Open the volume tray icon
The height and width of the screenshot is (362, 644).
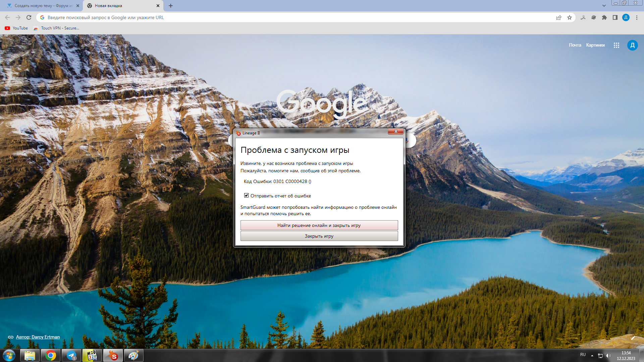[x=608, y=356]
